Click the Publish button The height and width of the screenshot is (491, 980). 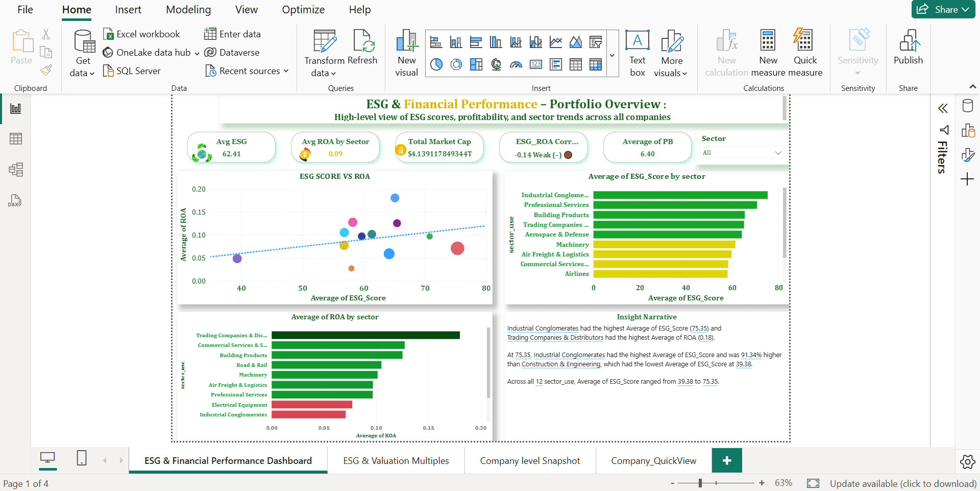(908, 47)
